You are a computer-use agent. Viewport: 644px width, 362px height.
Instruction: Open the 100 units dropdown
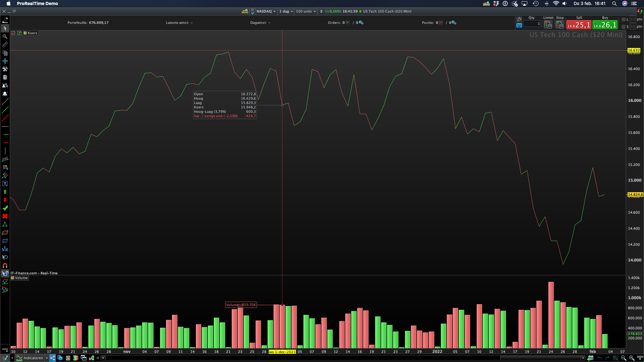(306, 11)
